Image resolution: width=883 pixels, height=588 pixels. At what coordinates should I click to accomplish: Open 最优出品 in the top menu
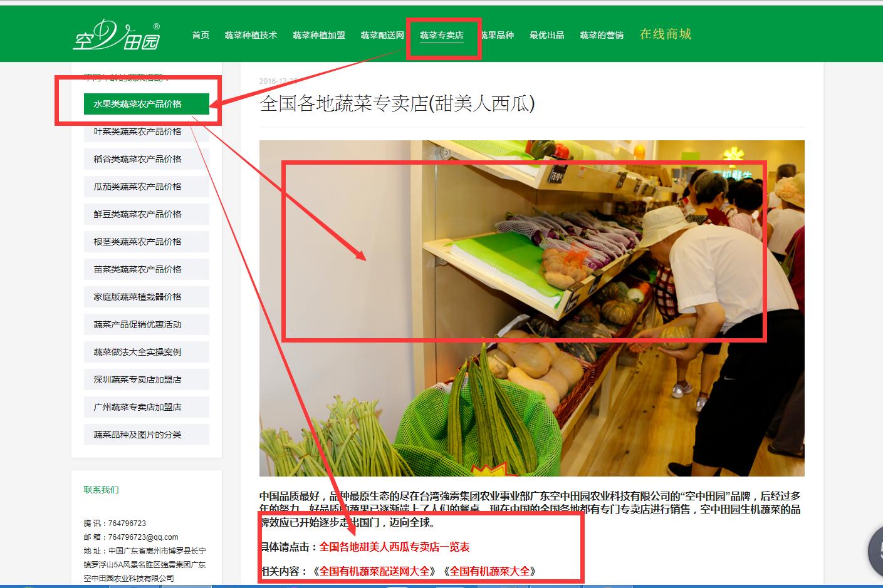(546, 35)
